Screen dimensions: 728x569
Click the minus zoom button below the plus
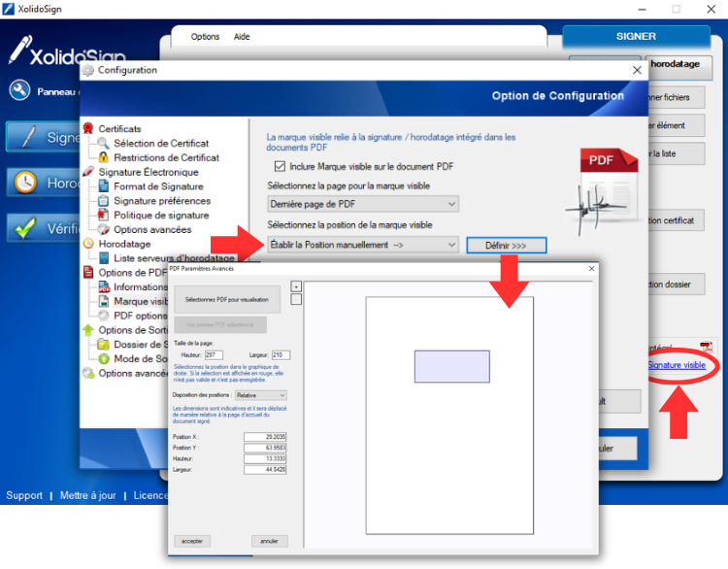296,300
